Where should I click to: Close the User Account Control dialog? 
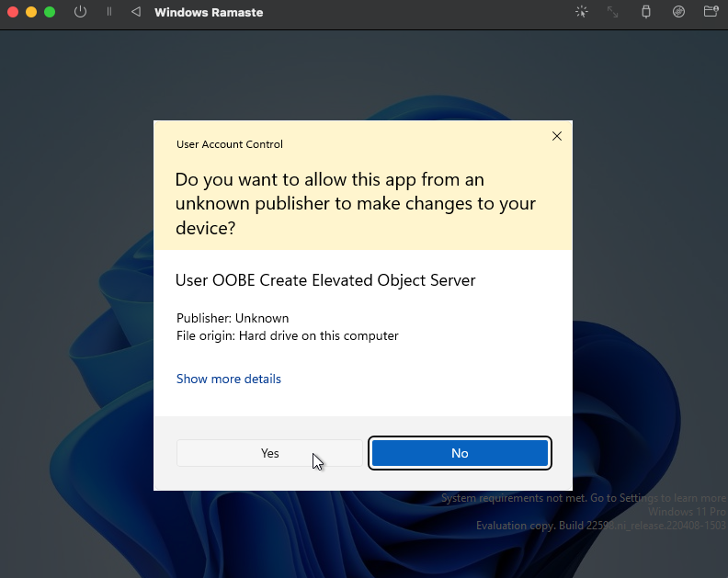(557, 136)
